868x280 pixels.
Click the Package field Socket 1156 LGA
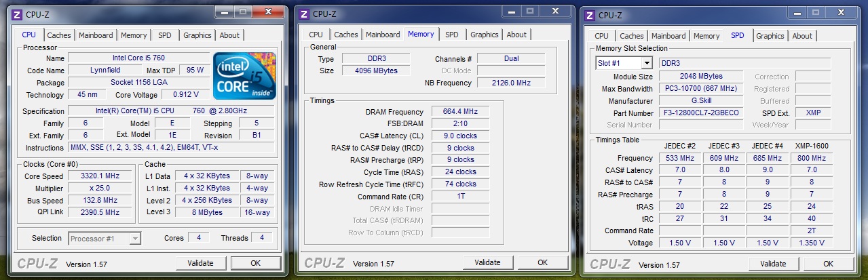point(138,82)
